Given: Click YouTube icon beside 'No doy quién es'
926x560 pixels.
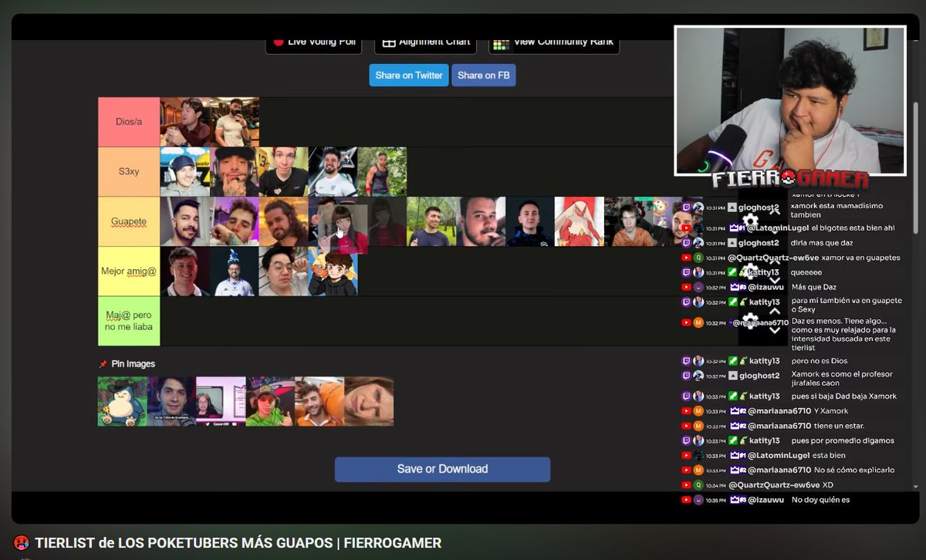Looking at the screenshot, I should pos(686,500).
